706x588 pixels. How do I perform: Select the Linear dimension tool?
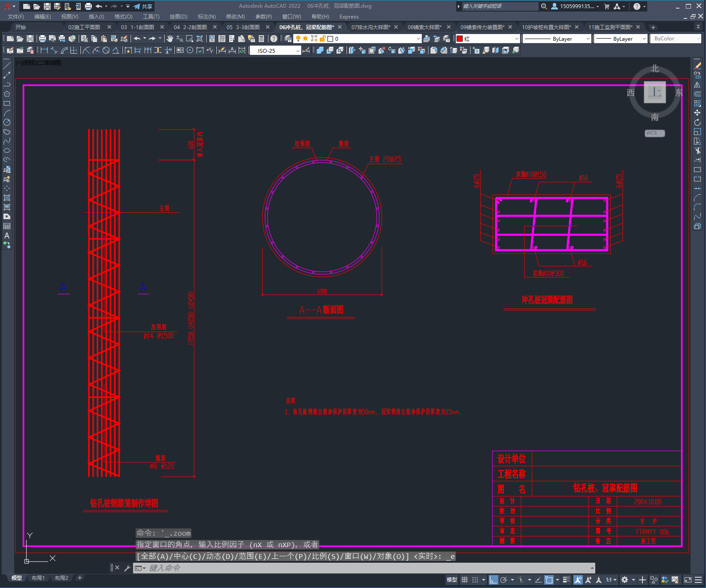click(44, 50)
